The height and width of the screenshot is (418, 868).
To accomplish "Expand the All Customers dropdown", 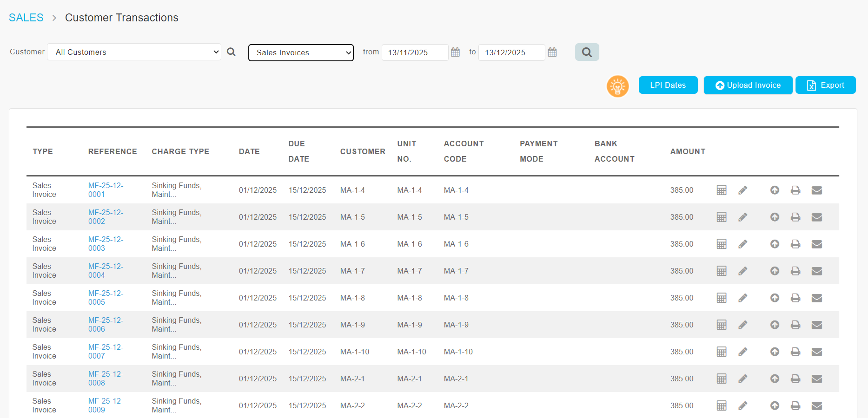I will 134,52.
